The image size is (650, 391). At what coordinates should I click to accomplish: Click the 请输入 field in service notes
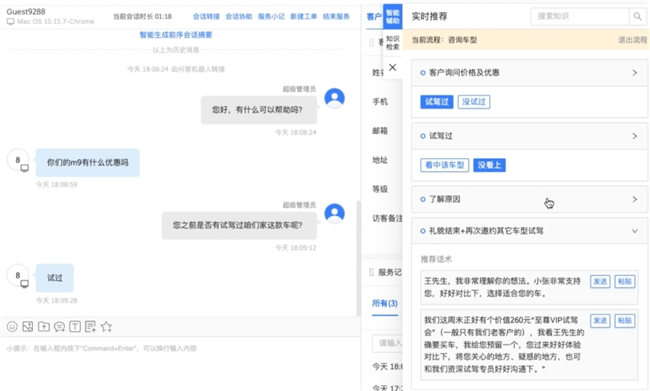[388, 343]
